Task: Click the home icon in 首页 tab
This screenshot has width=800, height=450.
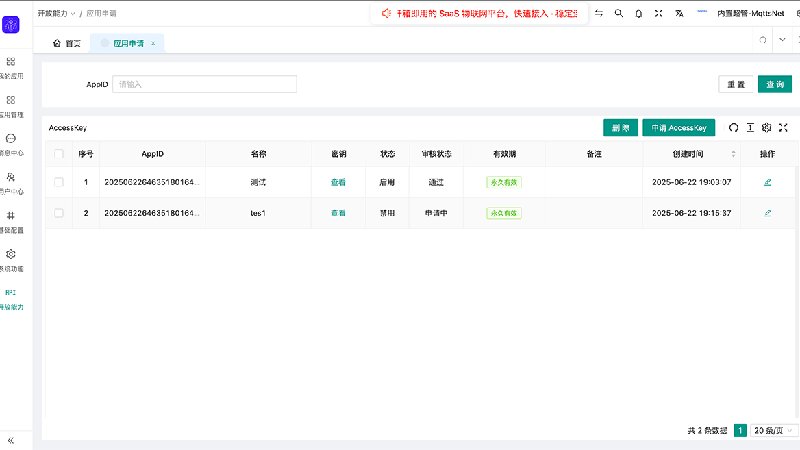Action: 57,43
